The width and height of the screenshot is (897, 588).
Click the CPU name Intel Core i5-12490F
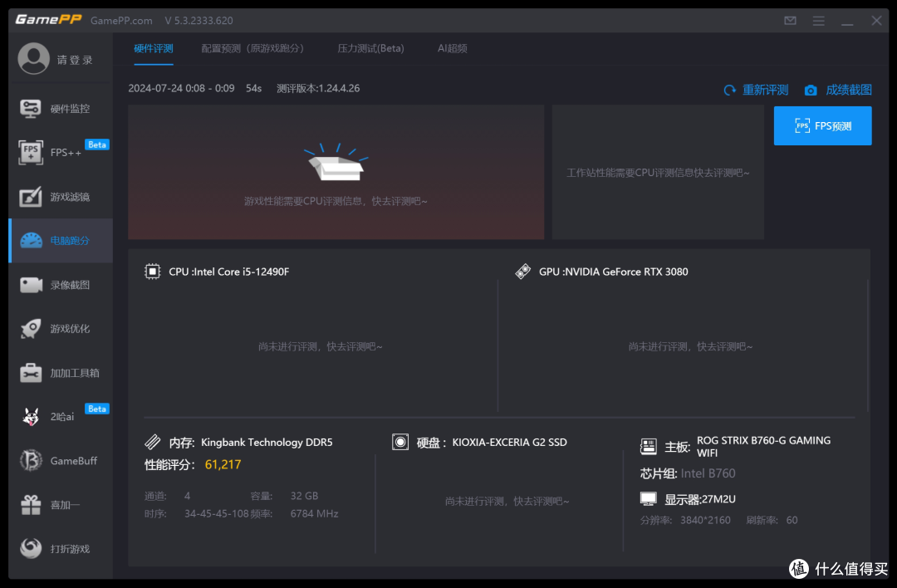pos(241,272)
